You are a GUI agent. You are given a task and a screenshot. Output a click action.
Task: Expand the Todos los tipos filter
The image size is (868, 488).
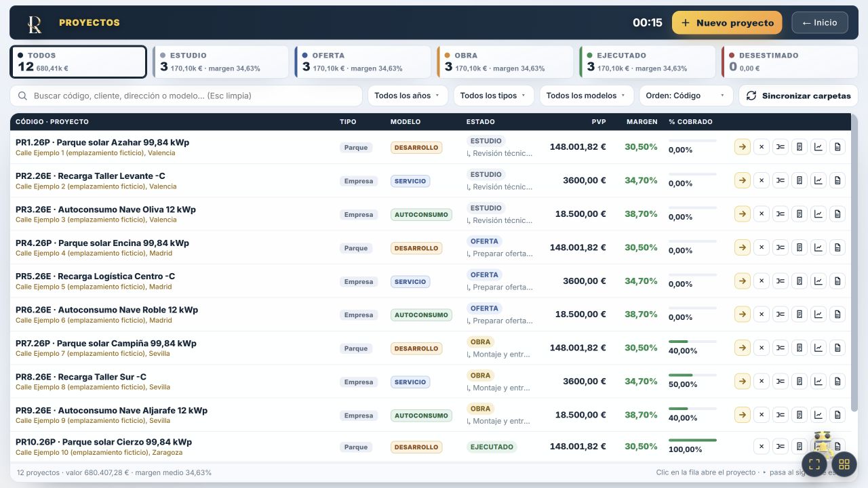pyautogui.click(x=494, y=96)
